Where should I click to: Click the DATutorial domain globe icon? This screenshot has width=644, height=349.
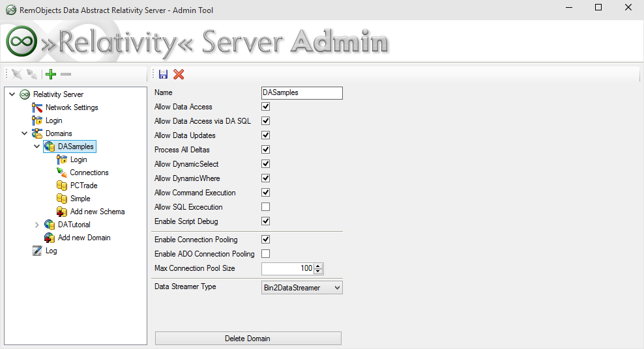pyautogui.click(x=50, y=225)
